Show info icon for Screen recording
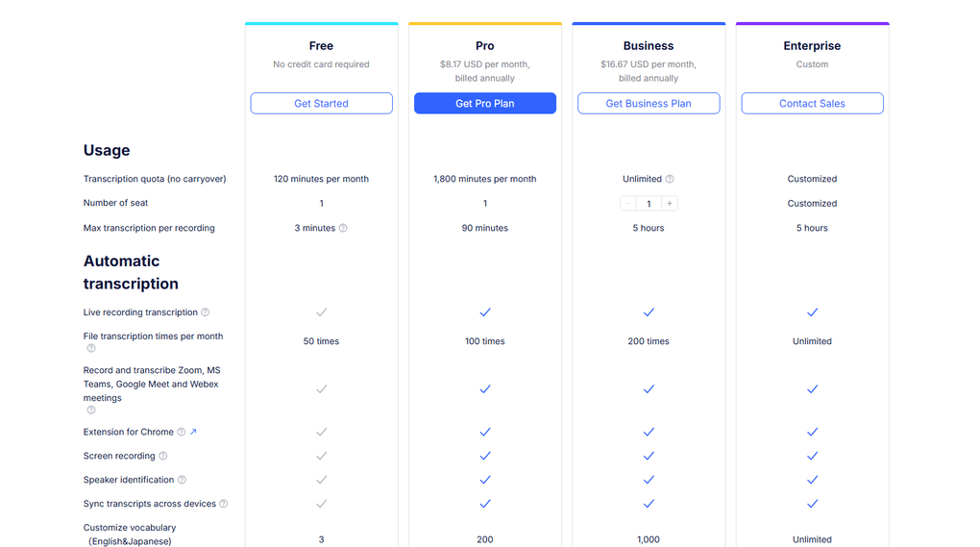 tap(163, 457)
